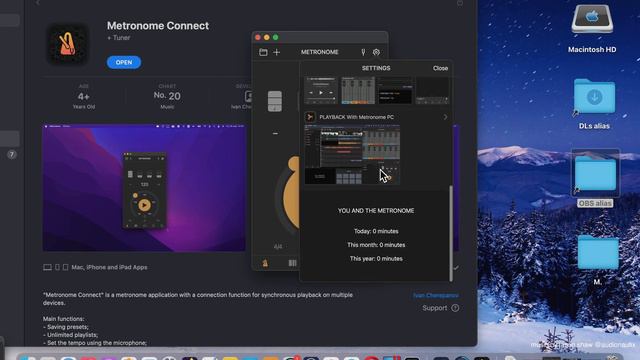Click 'Today: 0 minutes' statistic
This screenshot has height=360, width=640.
pos(376,231)
